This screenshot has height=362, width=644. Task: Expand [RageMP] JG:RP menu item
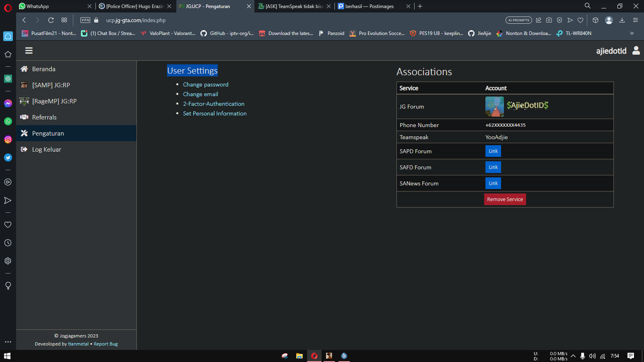click(76, 101)
